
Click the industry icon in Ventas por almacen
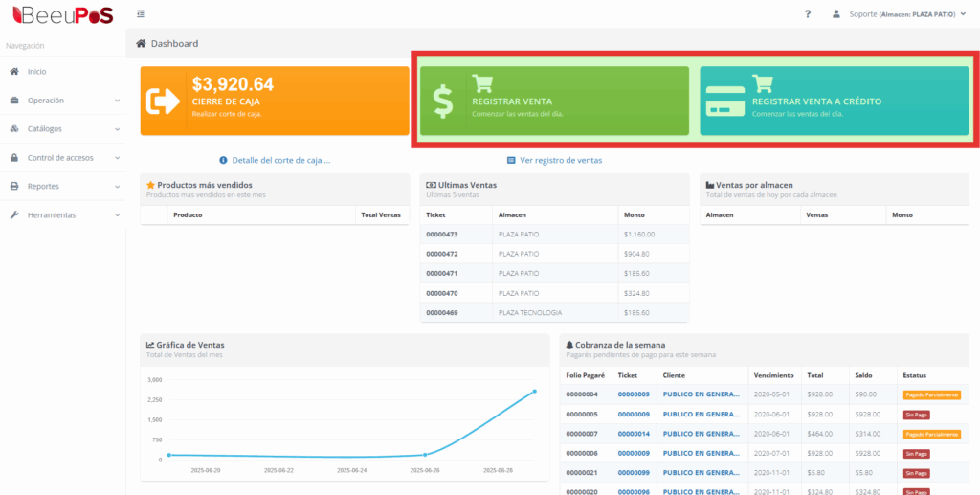pos(710,185)
